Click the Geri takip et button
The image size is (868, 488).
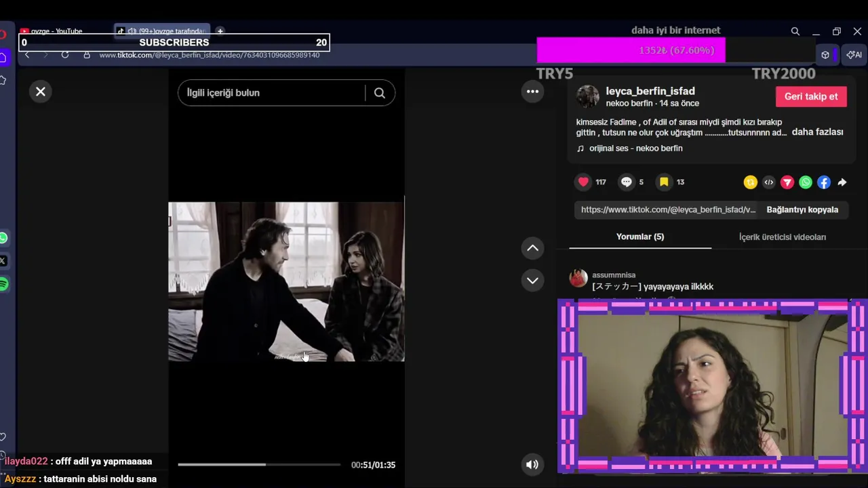811,96
